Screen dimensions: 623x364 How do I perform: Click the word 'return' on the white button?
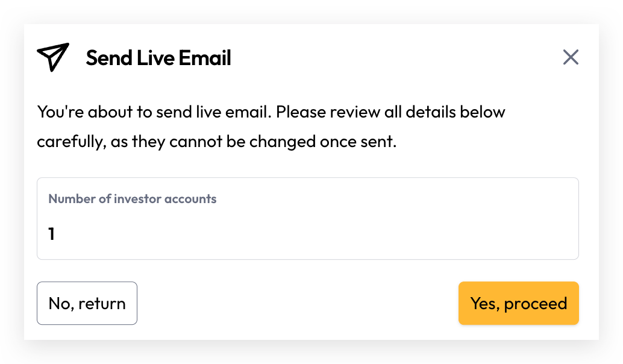click(102, 304)
